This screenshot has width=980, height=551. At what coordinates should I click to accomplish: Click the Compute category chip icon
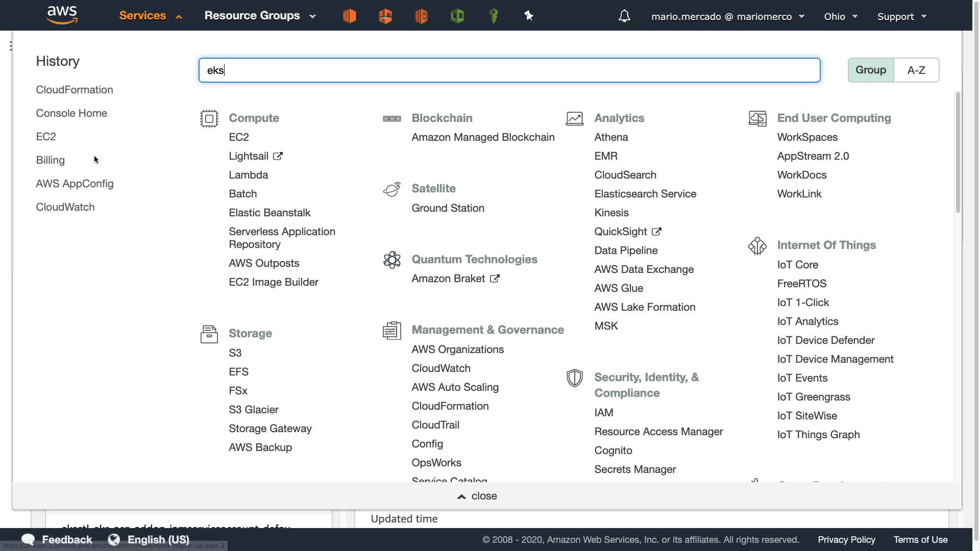209,118
